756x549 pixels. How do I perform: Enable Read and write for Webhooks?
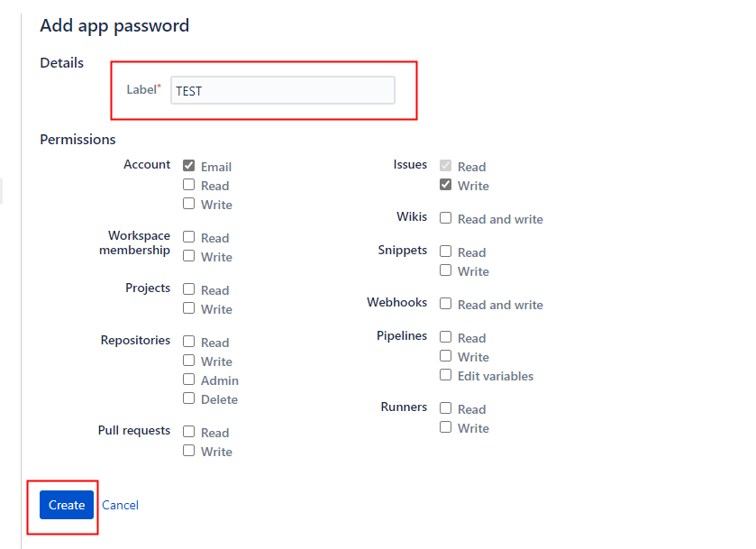pyautogui.click(x=445, y=304)
